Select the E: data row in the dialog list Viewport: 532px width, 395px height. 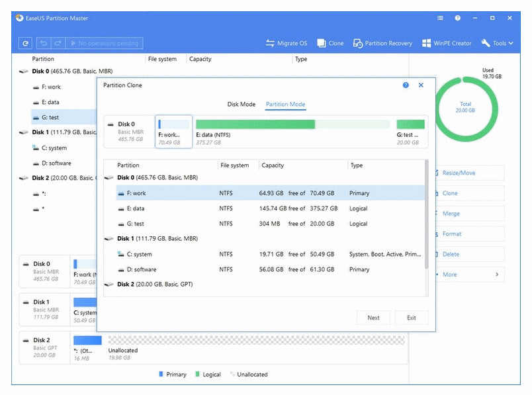point(270,208)
